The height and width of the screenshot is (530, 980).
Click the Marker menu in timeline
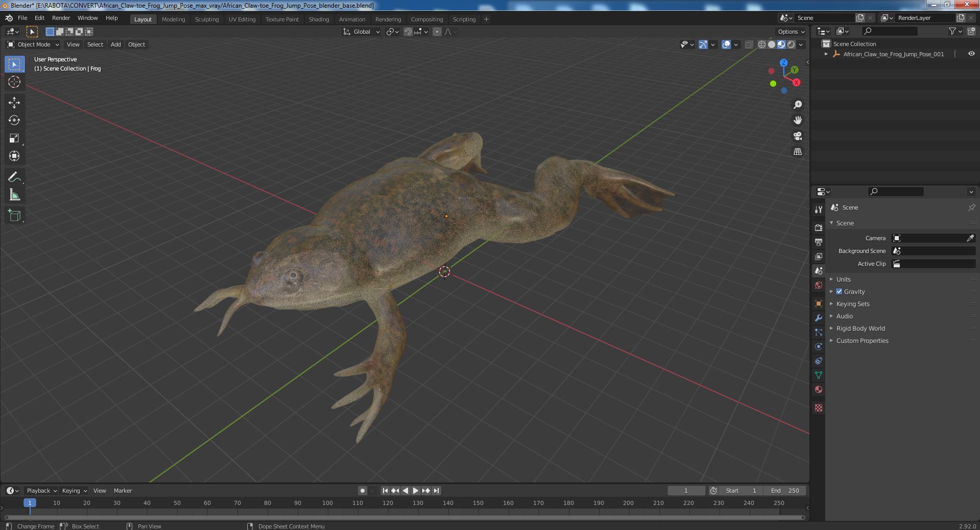pyautogui.click(x=123, y=491)
